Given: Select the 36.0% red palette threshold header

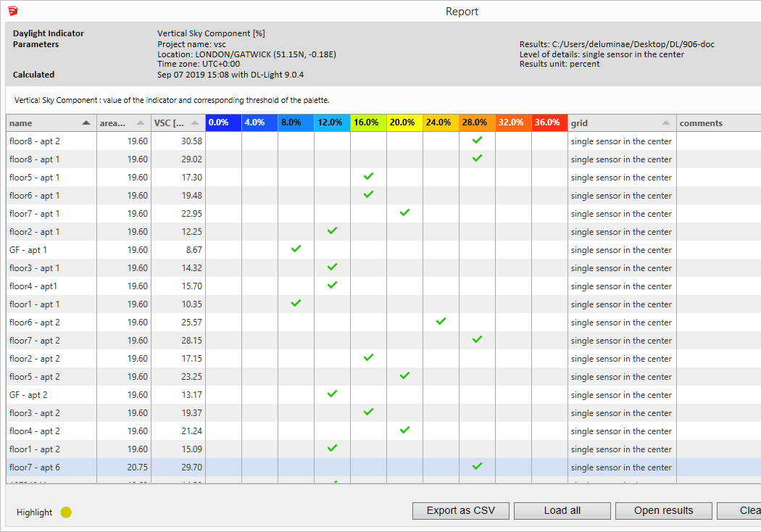Looking at the screenshot, I should tap(549, 122).
